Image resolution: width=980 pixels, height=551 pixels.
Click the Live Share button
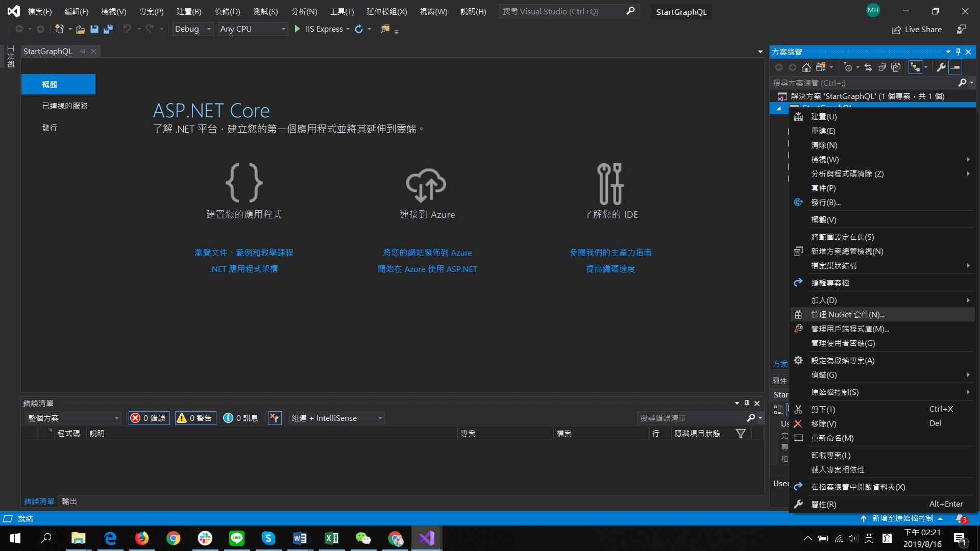tap(917, 30)
